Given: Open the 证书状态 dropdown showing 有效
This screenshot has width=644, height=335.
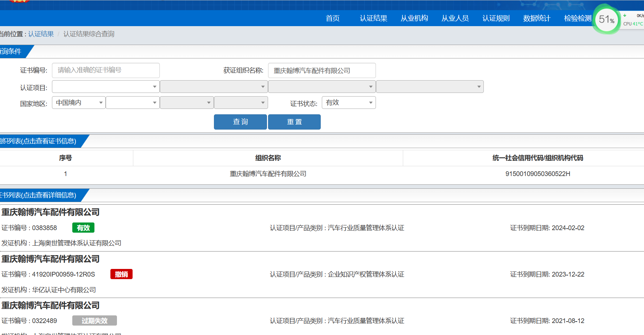Looking at the screenshot, I should tap(349, 103).
